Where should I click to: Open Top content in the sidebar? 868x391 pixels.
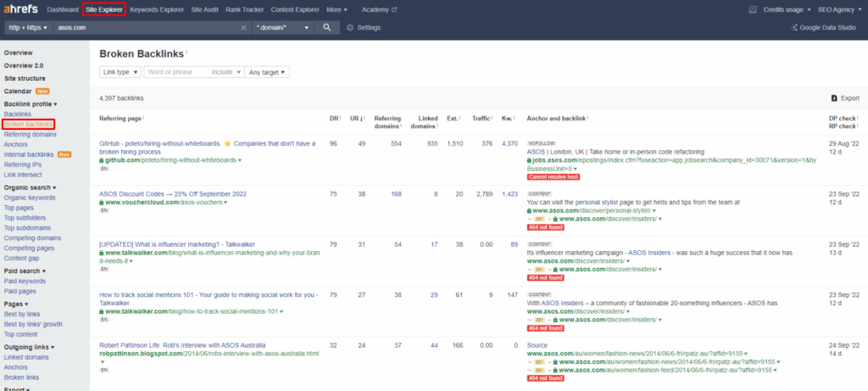(20, 334)
